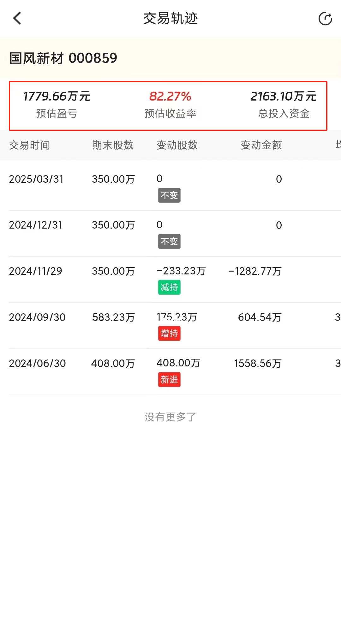Select 350.00万 in the 2024/11/29 row
Viewport: 341px width, 644px height.
(113, 271)
